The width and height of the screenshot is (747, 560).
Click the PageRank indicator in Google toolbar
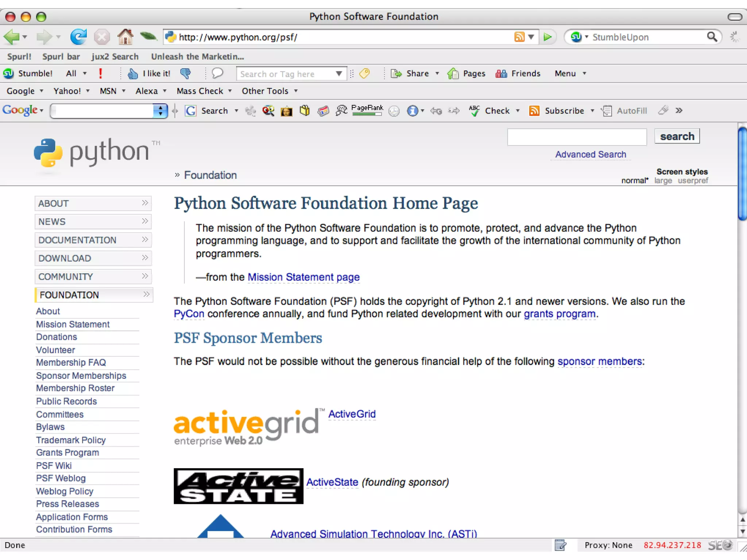click(367, 110)
